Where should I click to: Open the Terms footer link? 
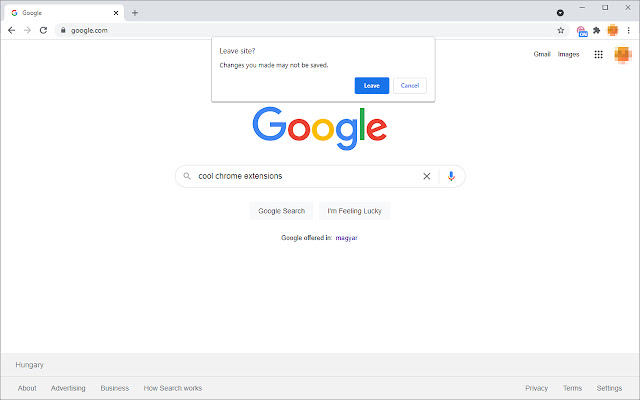[572, 388]
